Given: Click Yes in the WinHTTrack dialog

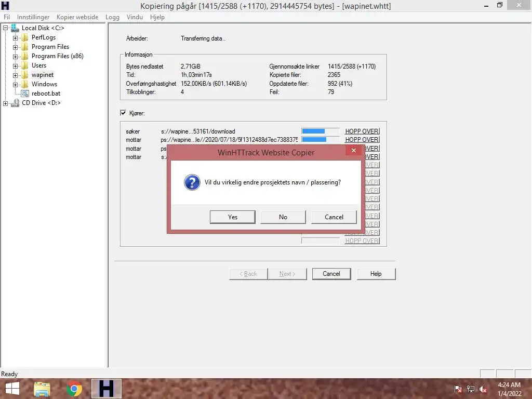Looking at the screenshot, I should tap(232, 217).
